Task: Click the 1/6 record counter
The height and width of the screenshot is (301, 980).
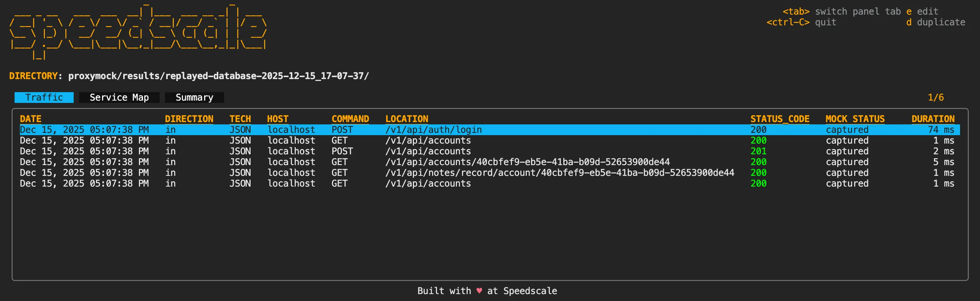Action: click(936, 97)
